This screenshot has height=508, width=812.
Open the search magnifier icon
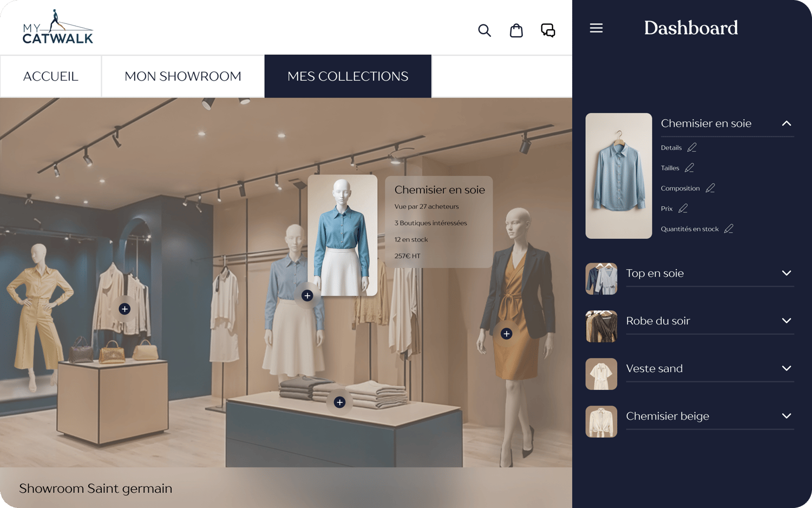[x=484, y=30]
